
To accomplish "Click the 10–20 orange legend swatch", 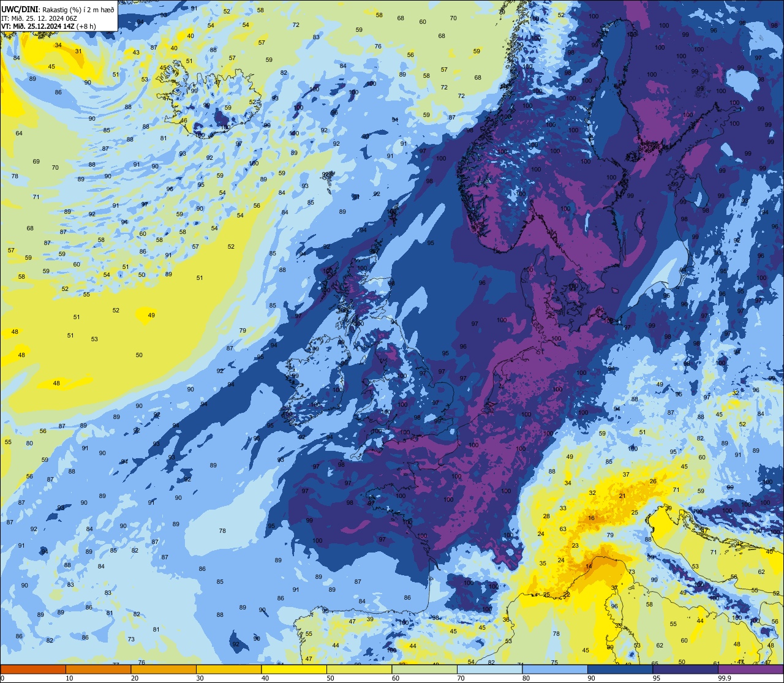I will [98, 669].
